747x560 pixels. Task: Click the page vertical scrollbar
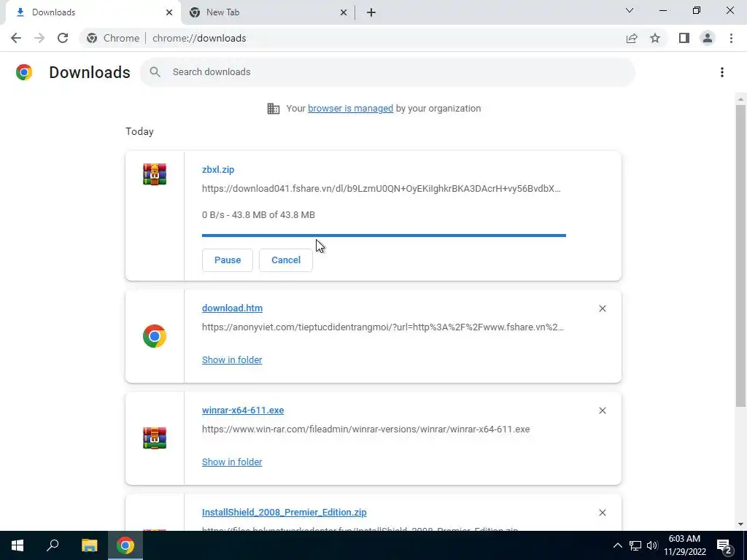pyautogui.click(x=740, y=256)
